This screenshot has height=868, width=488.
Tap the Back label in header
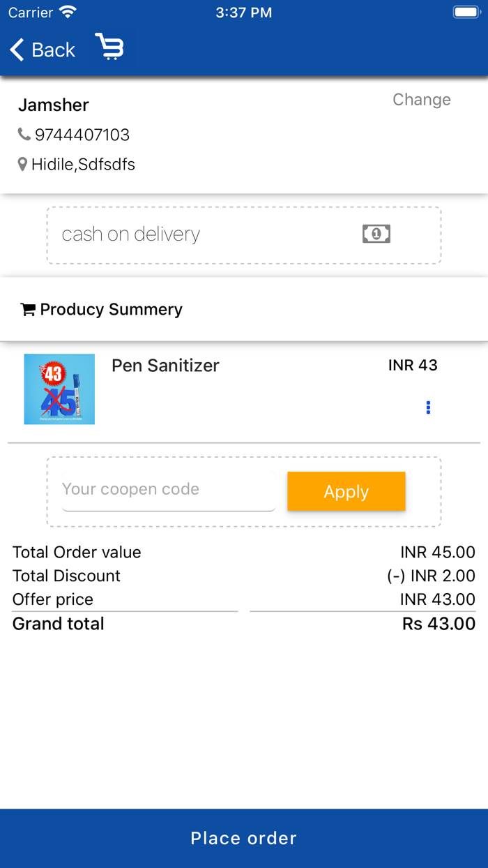[x=54, y=50]
